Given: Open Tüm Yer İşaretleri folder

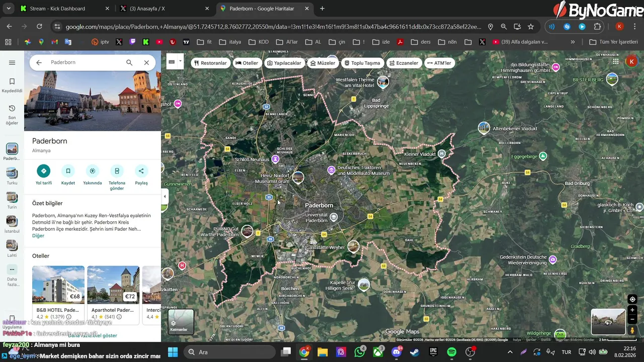Looking at the screenshot, I should pyautogui.click(x=613, y=42).
